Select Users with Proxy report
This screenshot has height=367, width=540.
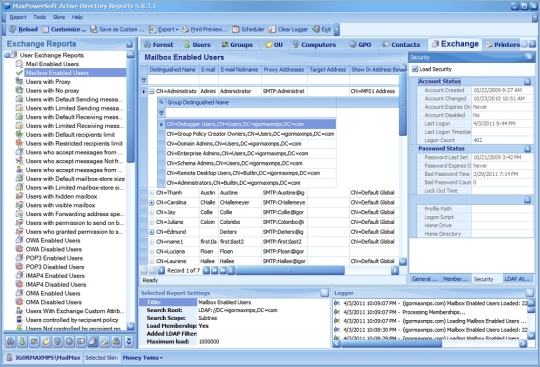click(48, 82)
